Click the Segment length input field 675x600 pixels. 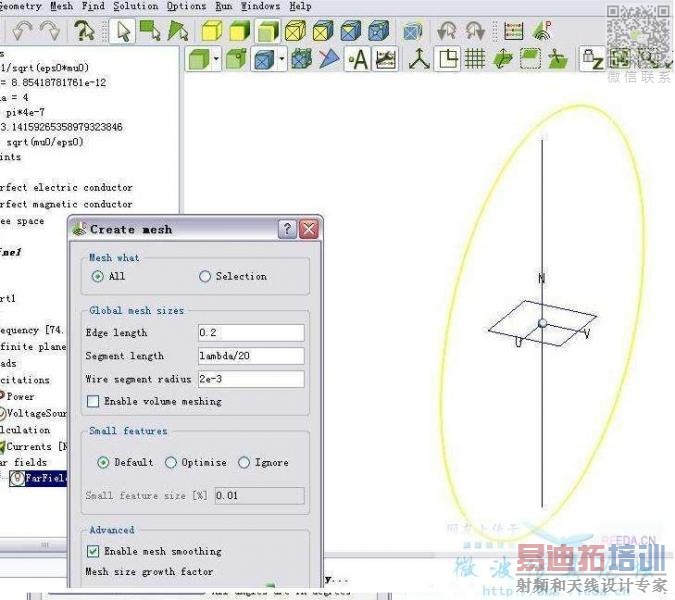click(251, 356)
